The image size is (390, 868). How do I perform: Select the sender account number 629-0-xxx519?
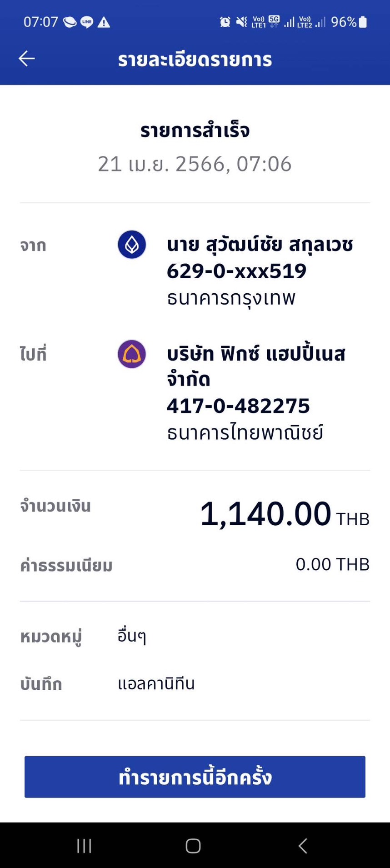(236, 271)
